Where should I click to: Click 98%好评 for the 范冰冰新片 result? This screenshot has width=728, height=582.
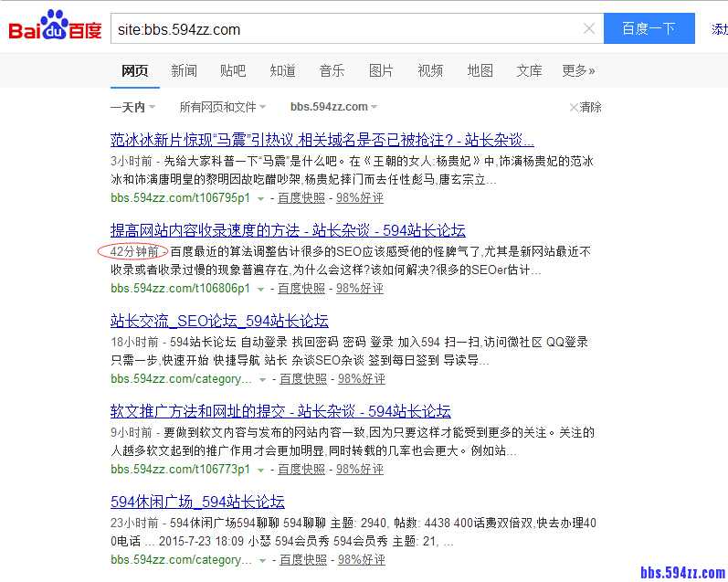pyautogui.click(x=360, y=198)
